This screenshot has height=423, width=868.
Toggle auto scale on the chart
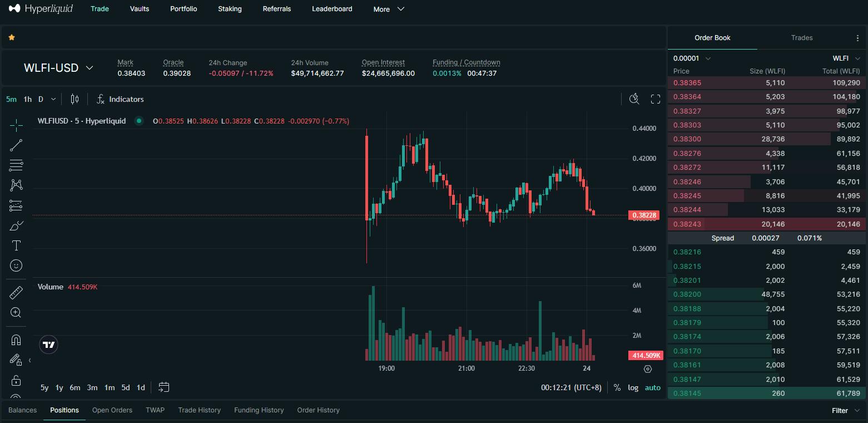pyautogui.click(x=652, y=387)
